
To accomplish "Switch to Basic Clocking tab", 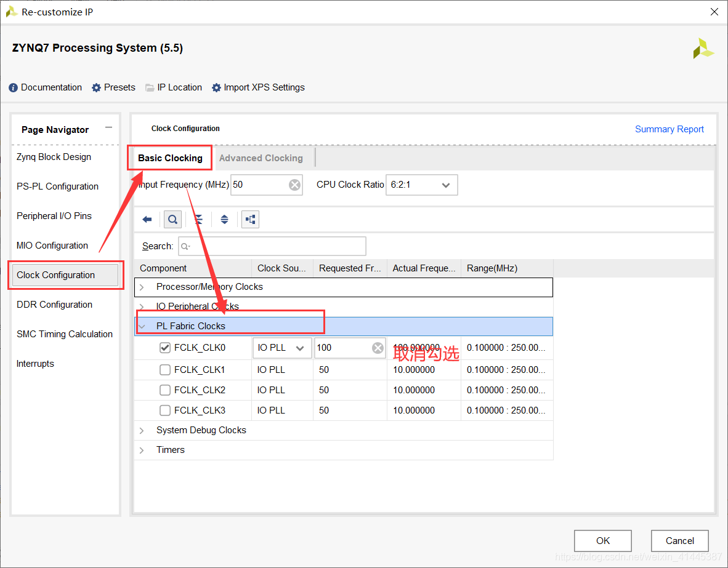I will [170, 158].
